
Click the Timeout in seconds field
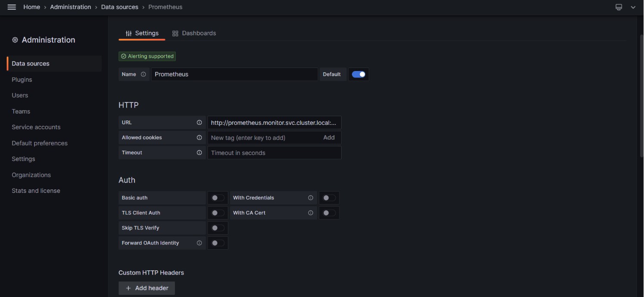tap(274, 152)
